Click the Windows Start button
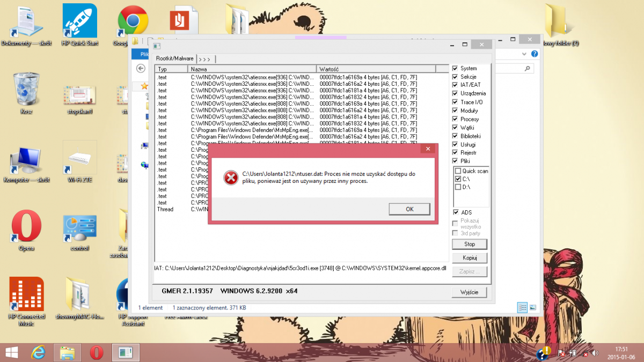Screen dimensions: 644x362 [12, 352]
